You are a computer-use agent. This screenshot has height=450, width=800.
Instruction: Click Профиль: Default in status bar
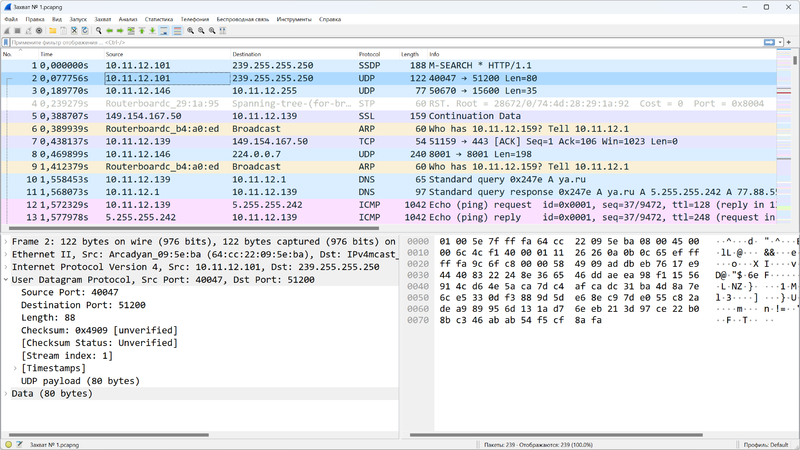[766, 445]
